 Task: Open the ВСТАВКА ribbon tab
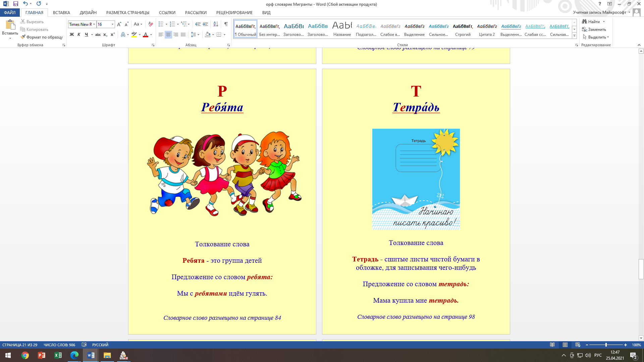click(x=61, y=13)
